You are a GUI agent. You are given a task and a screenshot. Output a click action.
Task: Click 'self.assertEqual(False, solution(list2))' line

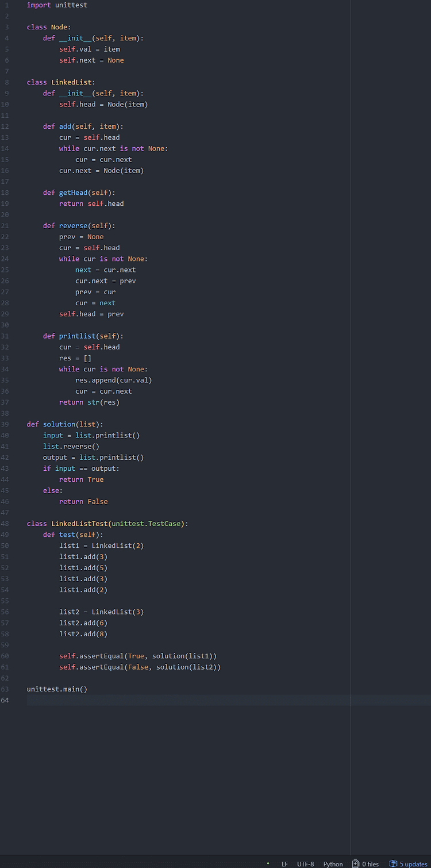click(140, 667)
